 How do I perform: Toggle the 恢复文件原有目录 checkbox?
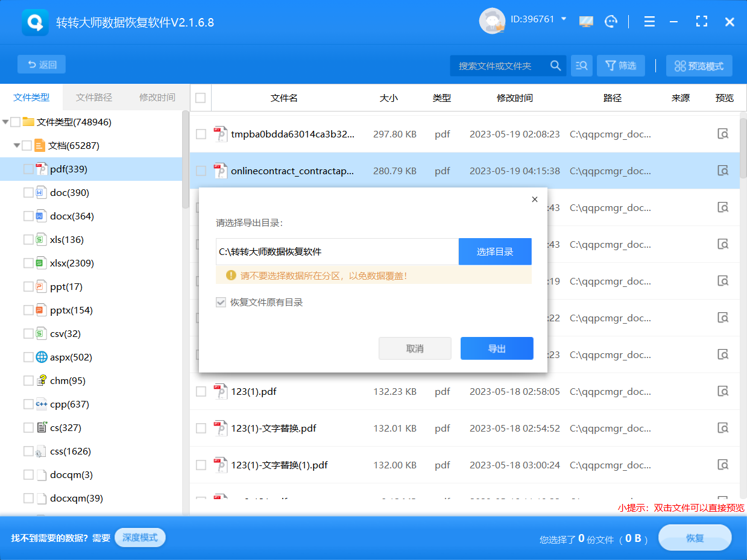(221, 302)
